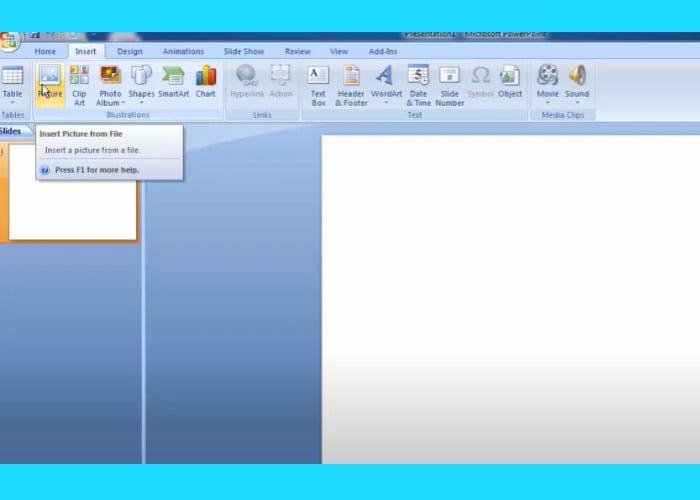Image resolution: width=700 pixels, height=500 pixels.
Task: Select the slide thumbnail in Slides pane
Action: pos(72,190)
